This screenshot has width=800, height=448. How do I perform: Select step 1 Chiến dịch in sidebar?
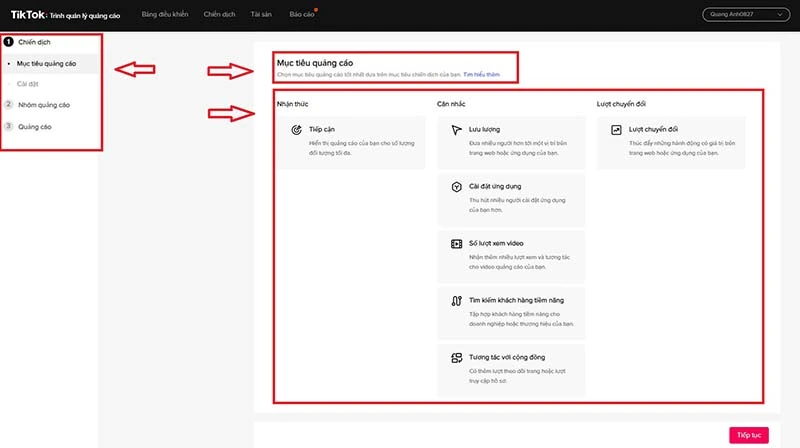click(x=34, y=42)
